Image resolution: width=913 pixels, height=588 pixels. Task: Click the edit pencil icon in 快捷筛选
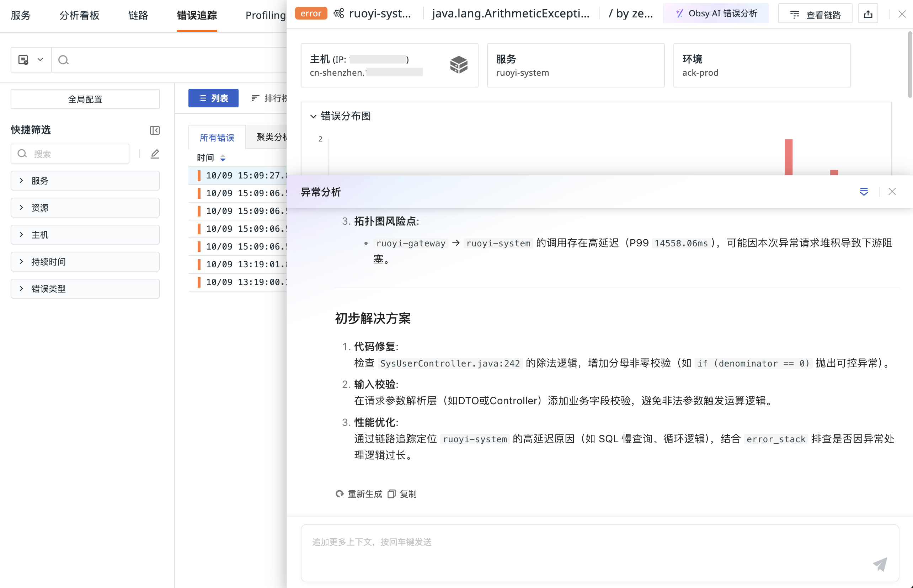point(155,154)
